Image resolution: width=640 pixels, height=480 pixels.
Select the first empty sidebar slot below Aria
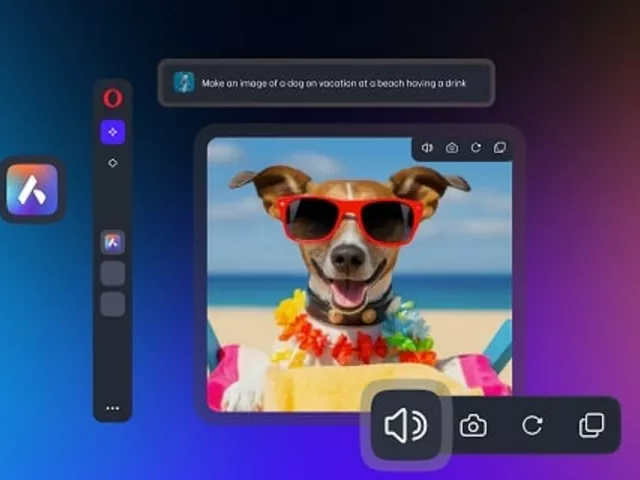112,273
